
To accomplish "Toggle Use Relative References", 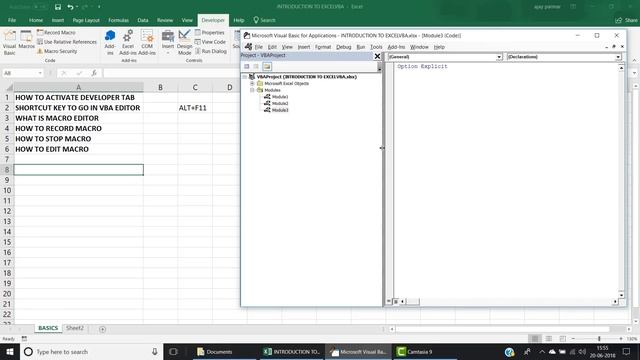I will click(67, 42).
